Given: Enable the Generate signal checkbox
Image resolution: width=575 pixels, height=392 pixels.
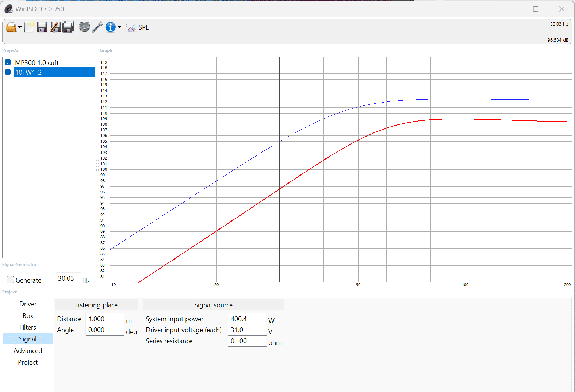Looking at the screenshot, I should pos(10,280).
